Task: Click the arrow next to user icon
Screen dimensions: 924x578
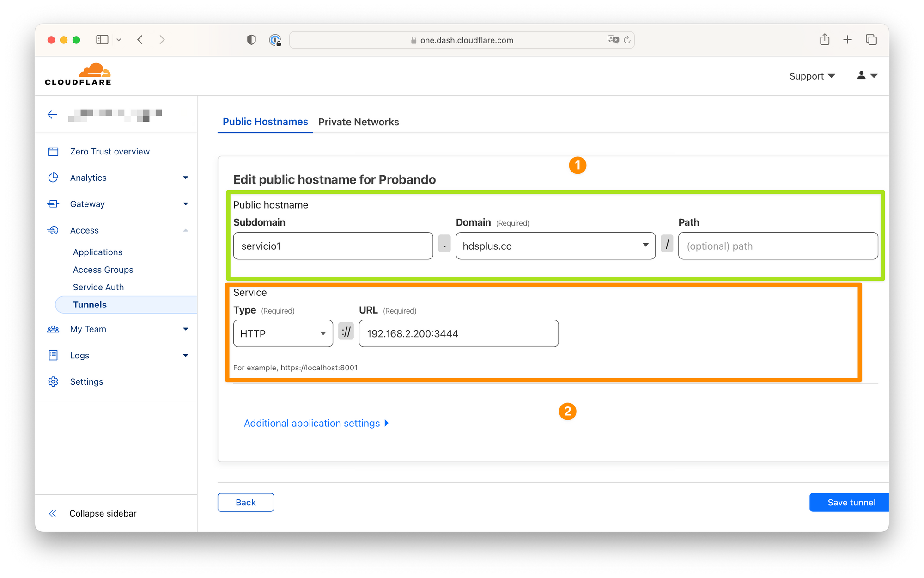Action: click(x=874, y=75)
